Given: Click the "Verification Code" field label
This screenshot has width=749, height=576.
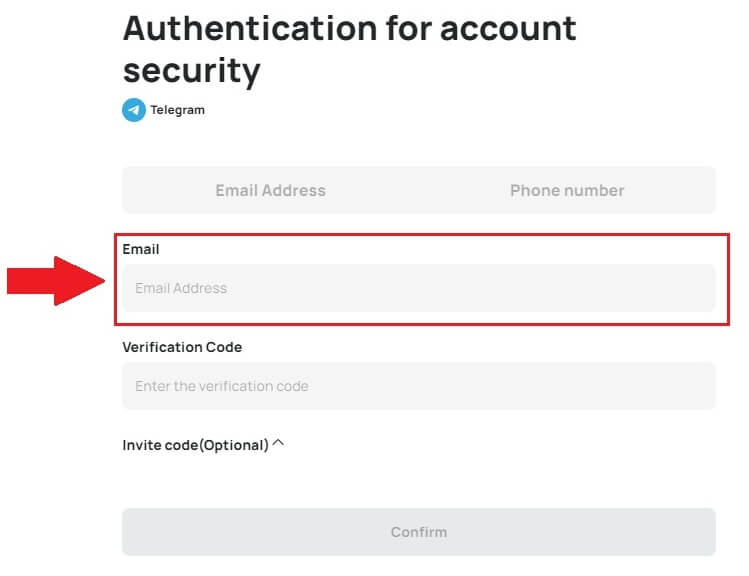Looking at the screenshot, I should [182, 347].
